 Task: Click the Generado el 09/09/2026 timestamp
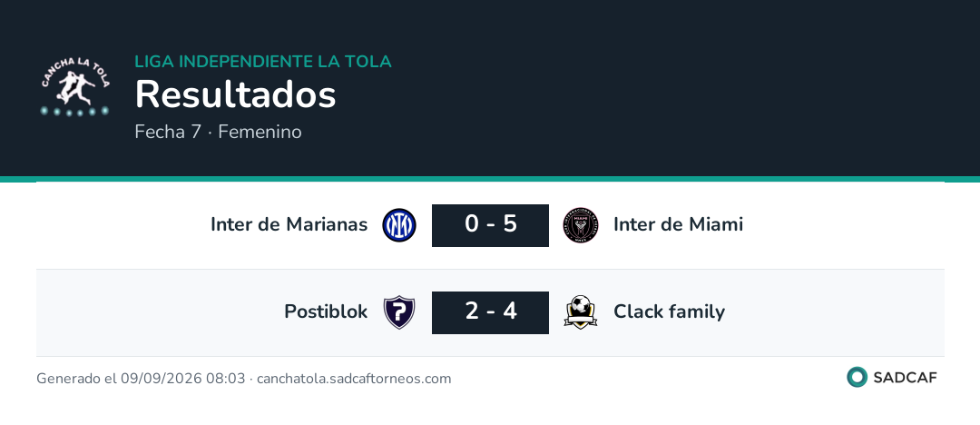(x=141, y=379)
